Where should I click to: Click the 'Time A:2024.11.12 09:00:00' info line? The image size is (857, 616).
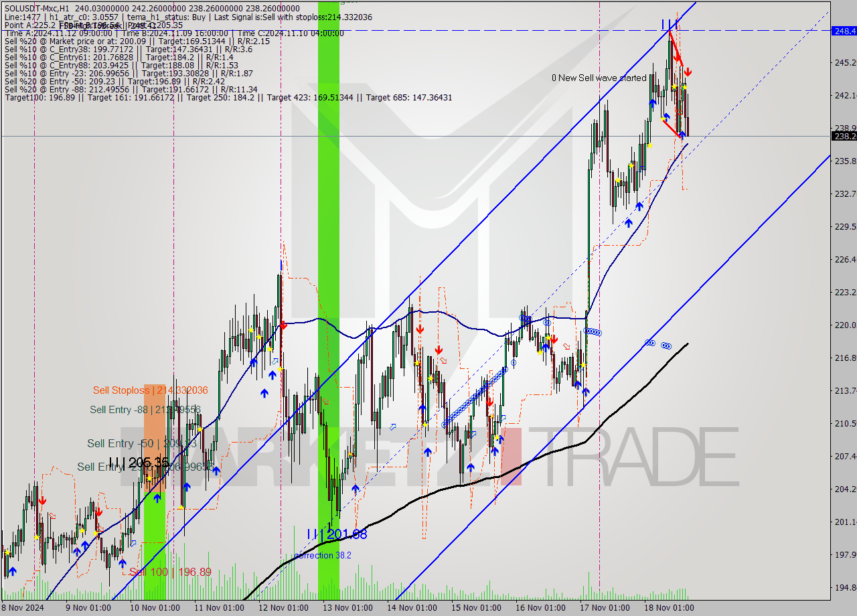click(x=175, y=33)
